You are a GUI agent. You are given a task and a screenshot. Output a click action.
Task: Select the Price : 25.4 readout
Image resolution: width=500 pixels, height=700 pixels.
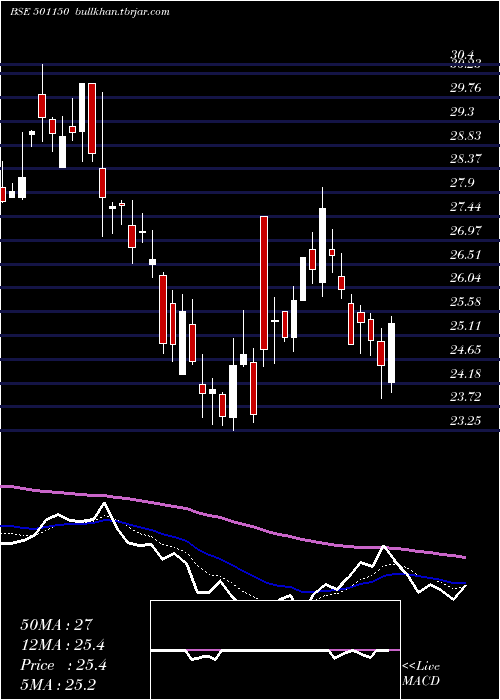pos(63,665)
